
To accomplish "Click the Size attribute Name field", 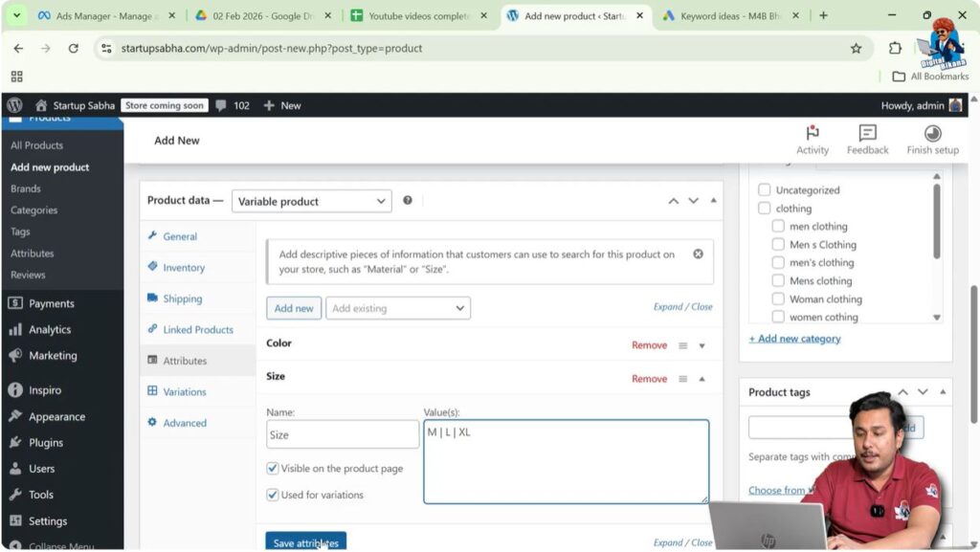I will [x=343, y=434].
